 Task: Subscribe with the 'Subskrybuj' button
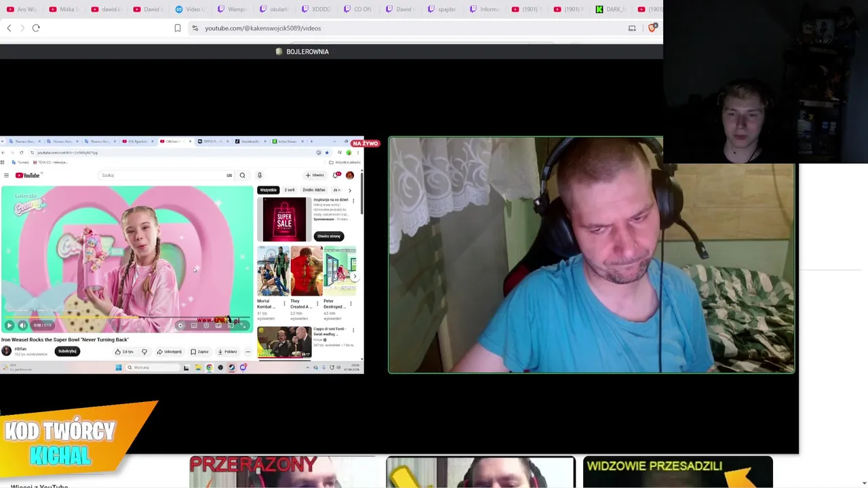pos(67,351)
